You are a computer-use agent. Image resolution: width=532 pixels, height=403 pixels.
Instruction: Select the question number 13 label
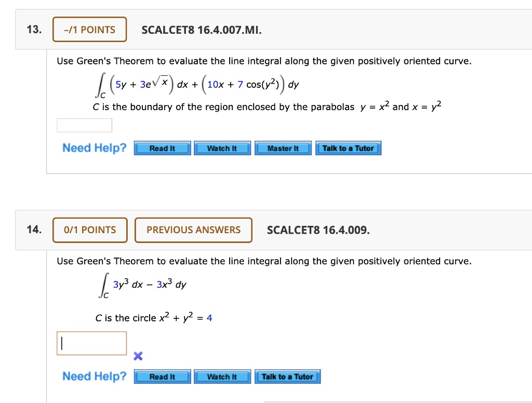pos(35,30)
